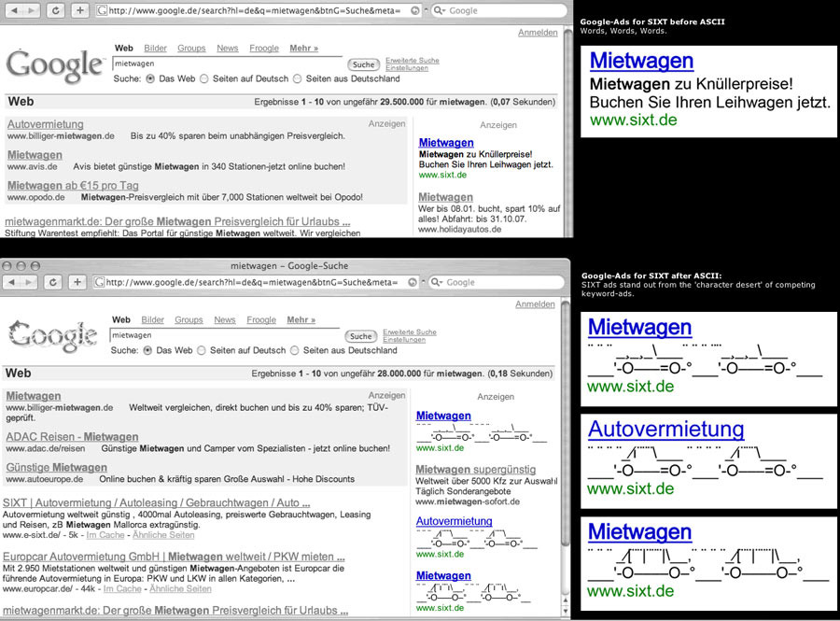
Task: Click the Suche button in the bottom window
Action: 360,336
